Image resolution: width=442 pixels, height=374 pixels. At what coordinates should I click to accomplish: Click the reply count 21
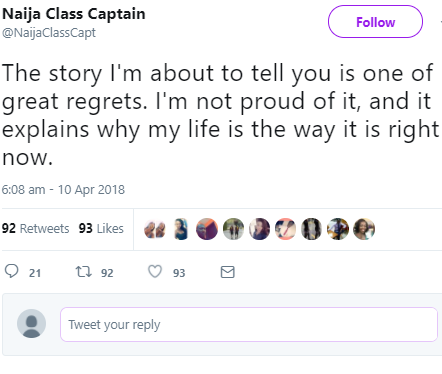35,273
